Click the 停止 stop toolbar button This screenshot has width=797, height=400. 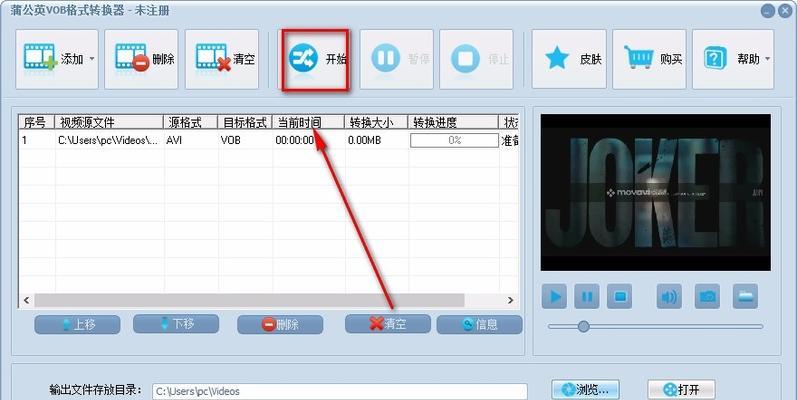tap(476, 59)
